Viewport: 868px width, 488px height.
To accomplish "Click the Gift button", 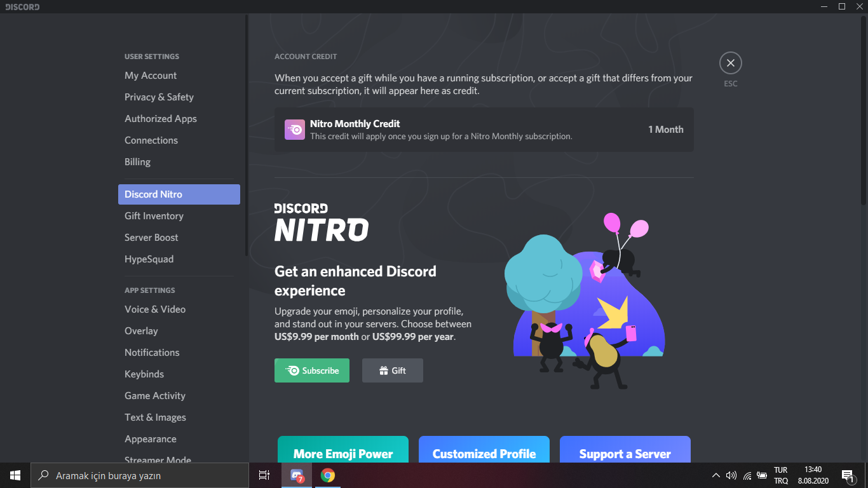I will point(393,370).
